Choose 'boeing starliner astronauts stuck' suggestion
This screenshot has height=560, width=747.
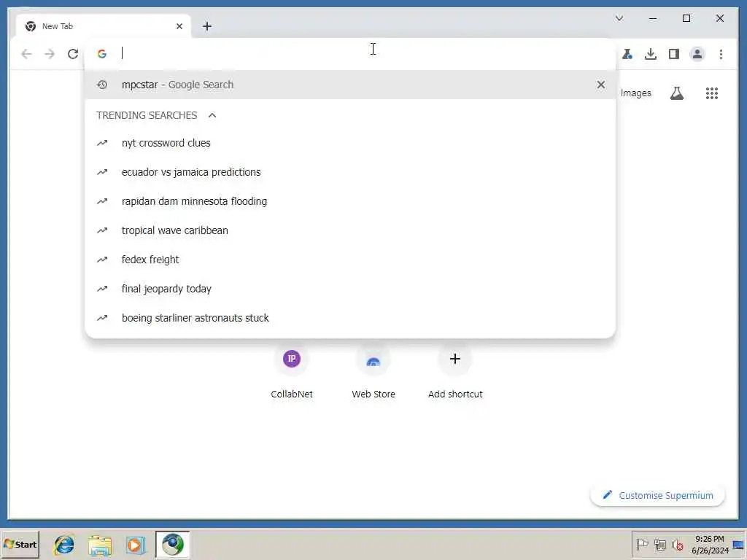click(350, 318)
